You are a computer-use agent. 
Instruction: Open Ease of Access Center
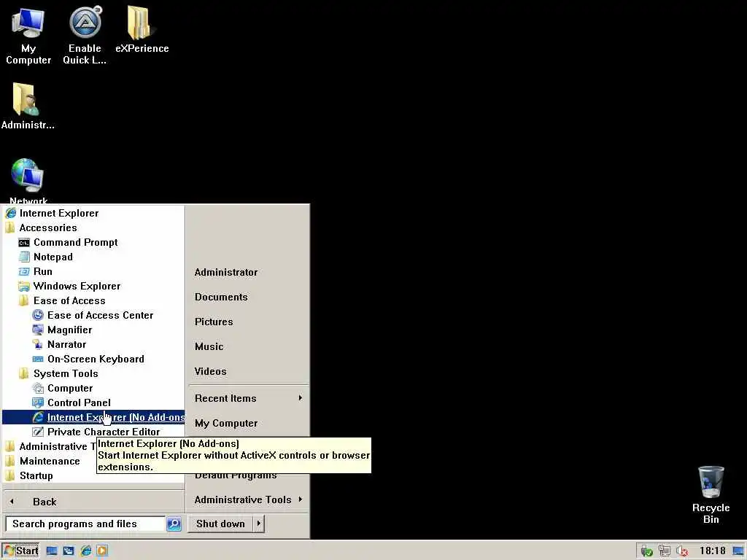(93, 315)
